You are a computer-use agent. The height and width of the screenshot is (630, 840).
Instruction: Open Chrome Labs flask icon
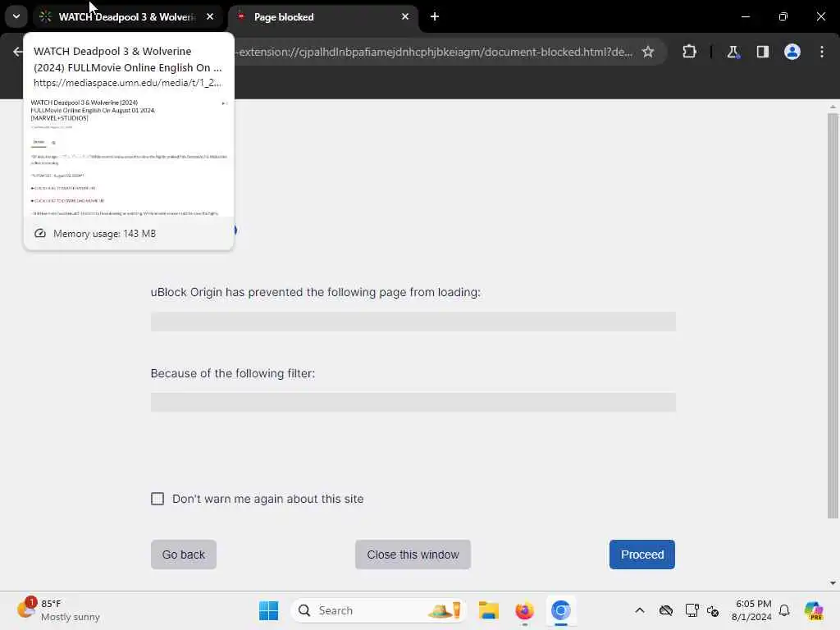click(x=733, y=52)
